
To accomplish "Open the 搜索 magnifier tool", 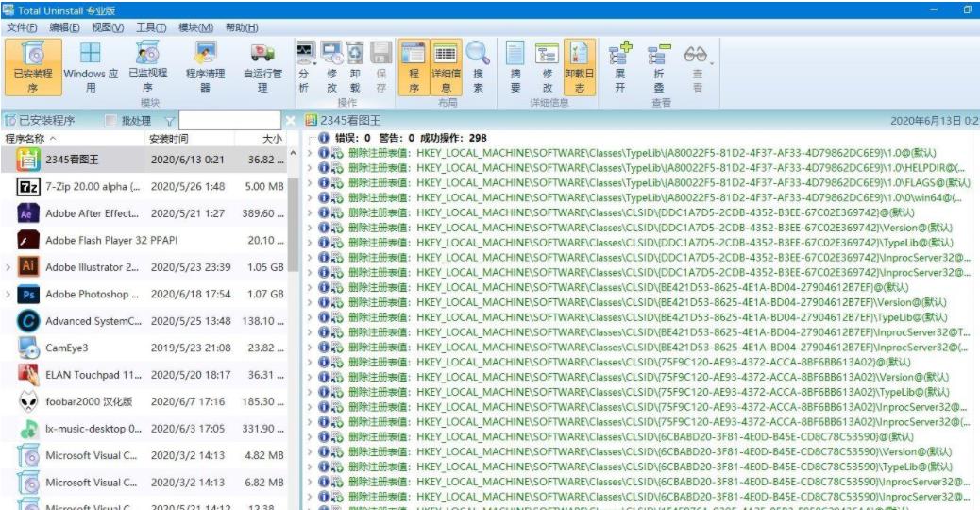I will 478,67.
